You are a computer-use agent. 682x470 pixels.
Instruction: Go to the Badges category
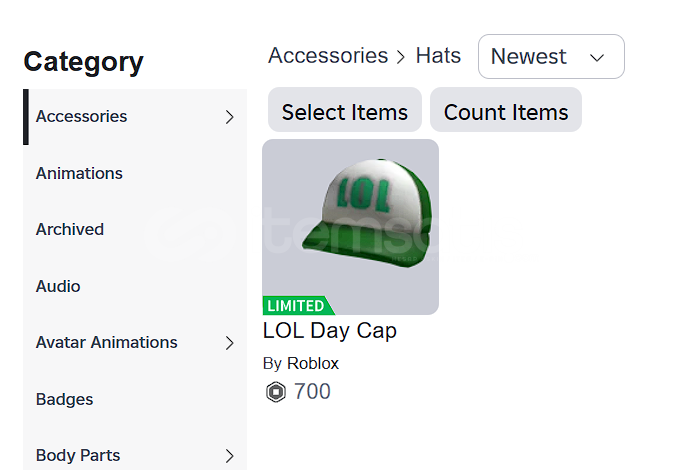coord(64,399)
